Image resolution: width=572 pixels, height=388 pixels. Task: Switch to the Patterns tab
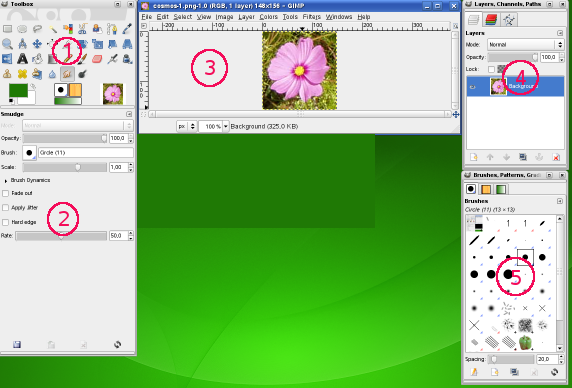[486, 189]
